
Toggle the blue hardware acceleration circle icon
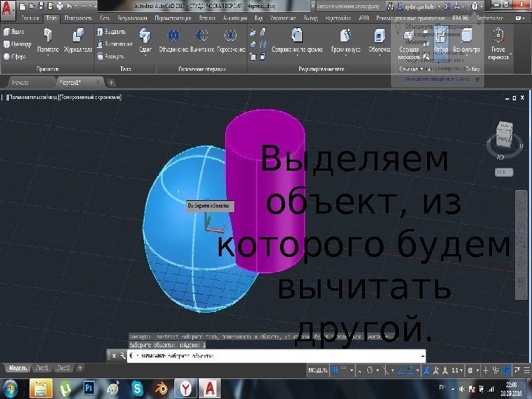pyautogui.click(x=507, y=370)
